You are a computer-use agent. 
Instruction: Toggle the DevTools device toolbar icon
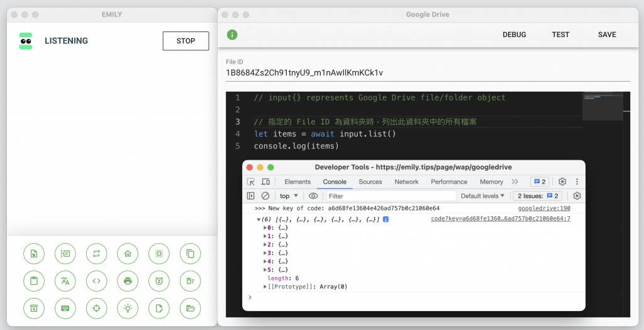[x=266, y=182]
